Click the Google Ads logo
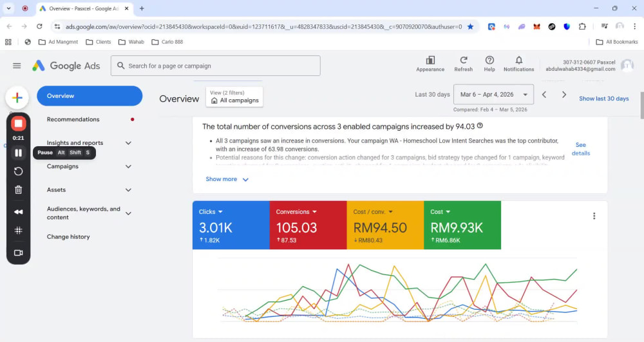Image resolution: width=644 pixels, height=342 pixels. click(66, 66)
